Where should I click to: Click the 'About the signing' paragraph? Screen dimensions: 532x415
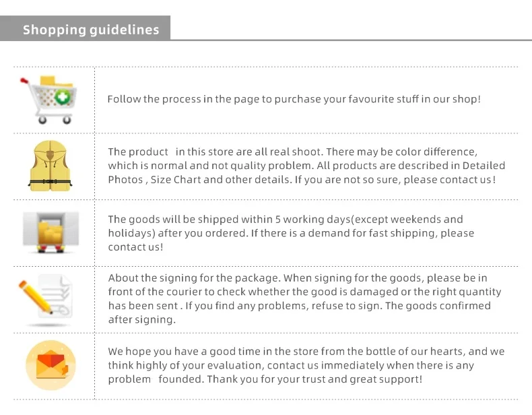[x=304, y=298]
